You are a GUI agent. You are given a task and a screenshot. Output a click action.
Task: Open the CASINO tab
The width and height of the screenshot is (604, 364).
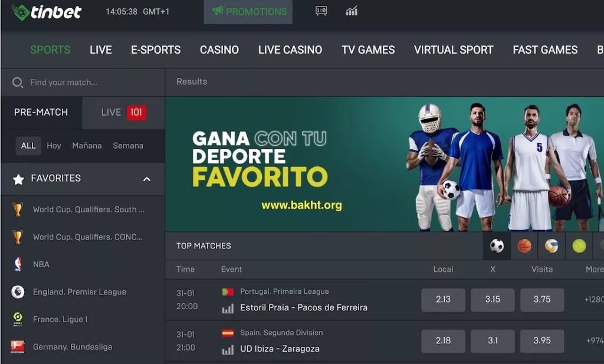tap(219, 50)
